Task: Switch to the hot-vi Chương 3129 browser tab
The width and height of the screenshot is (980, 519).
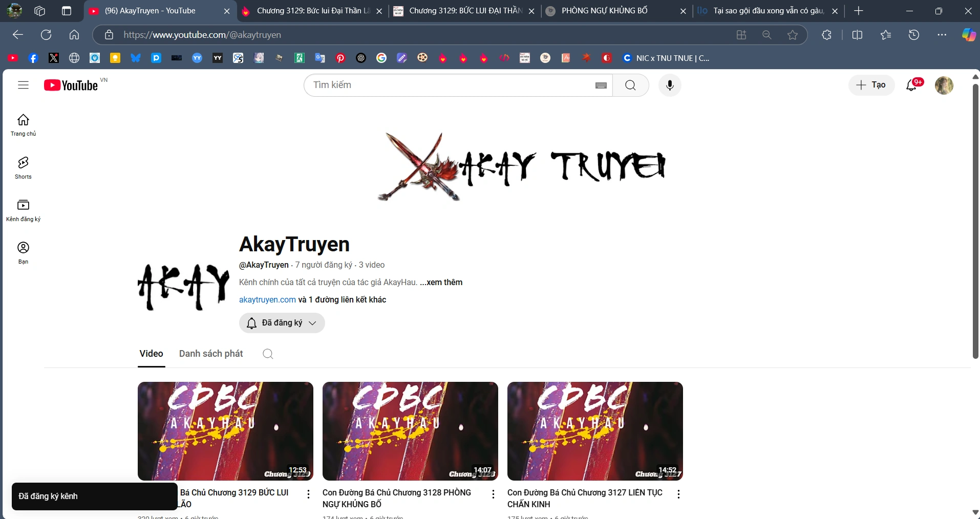Action: point(312,11)
